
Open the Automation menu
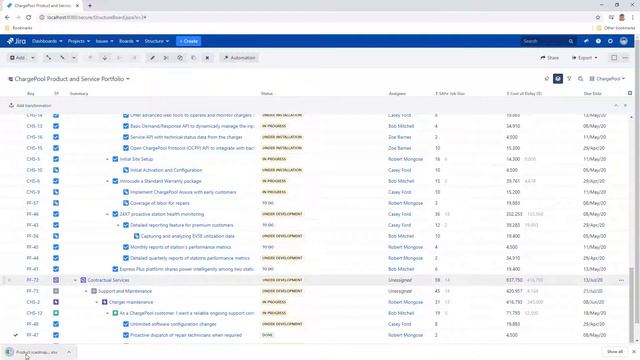click(240, 58)
